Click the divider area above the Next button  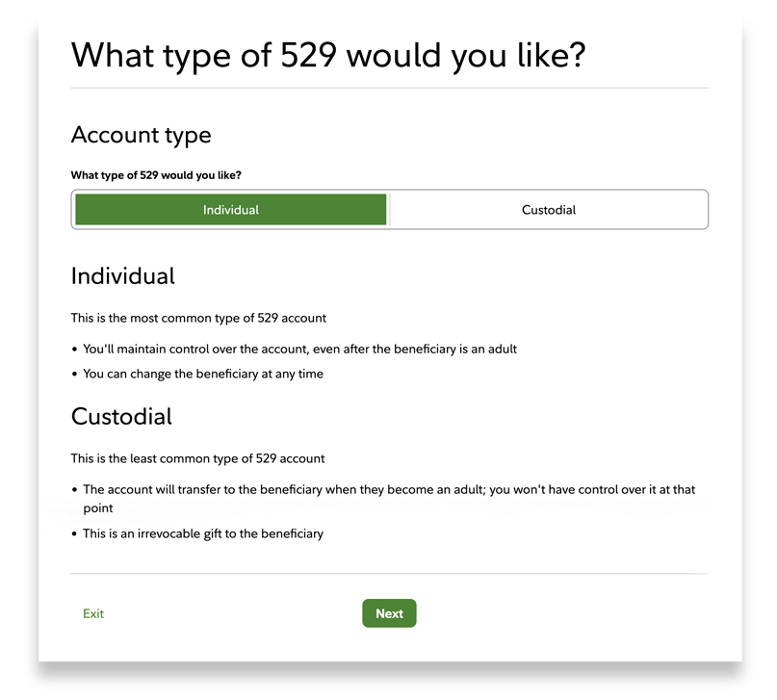click(389, 575)
